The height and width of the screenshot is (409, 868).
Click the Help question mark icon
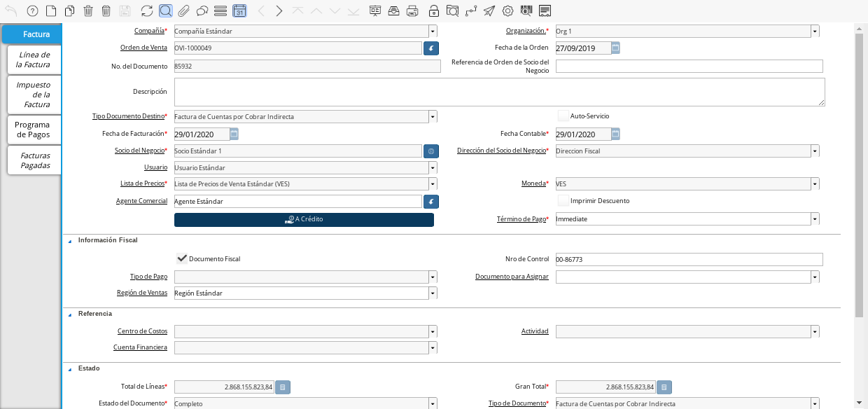[x=31, y=11]
